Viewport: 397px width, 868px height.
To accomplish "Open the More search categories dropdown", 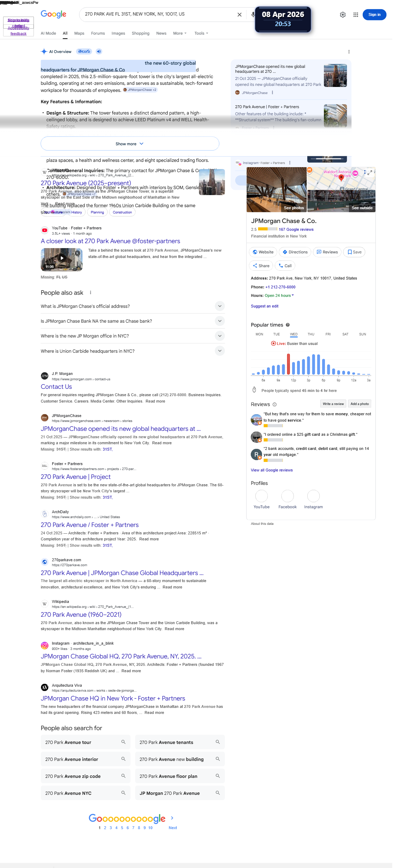I will [180, 33].
